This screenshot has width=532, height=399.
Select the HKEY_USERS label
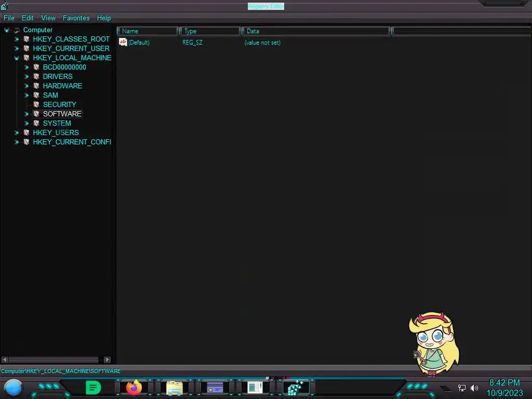click(56, 132)
